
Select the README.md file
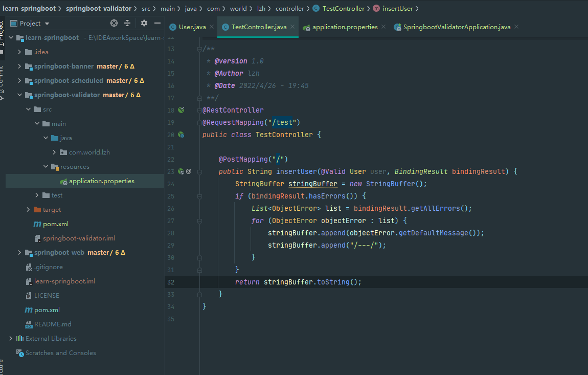[x=53, y=324]
